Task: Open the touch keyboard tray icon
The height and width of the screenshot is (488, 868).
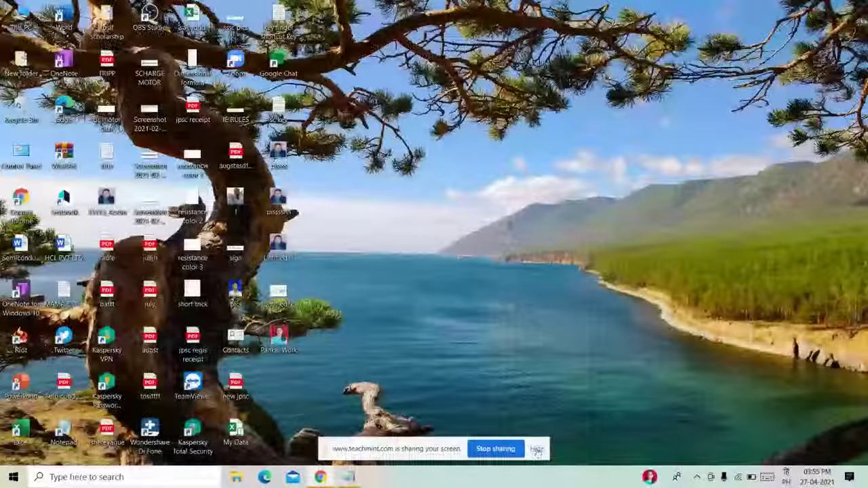Action: pyautogui.click(x=767, y=477)
